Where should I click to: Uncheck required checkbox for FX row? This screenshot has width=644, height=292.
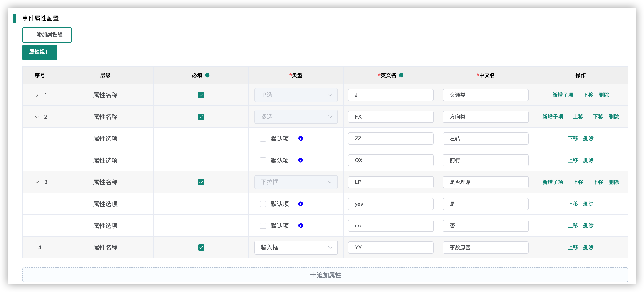pyautogui.click(x=201, y=117)
